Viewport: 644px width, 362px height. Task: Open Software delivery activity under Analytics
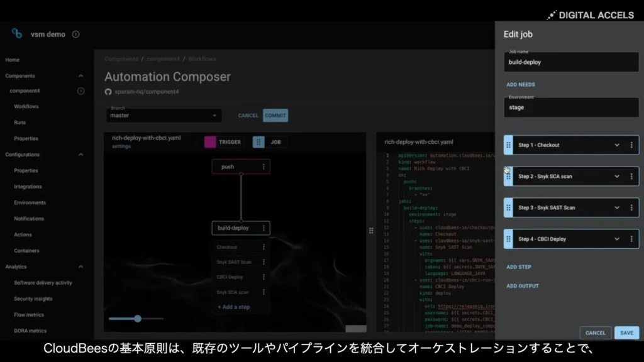43,283
